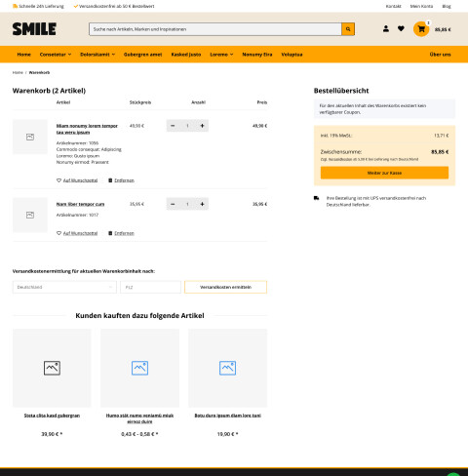This screenshot has width=468, height=476.
Task: Decrease quantity of Nam liber tempor cum
Action: (173, 204)
